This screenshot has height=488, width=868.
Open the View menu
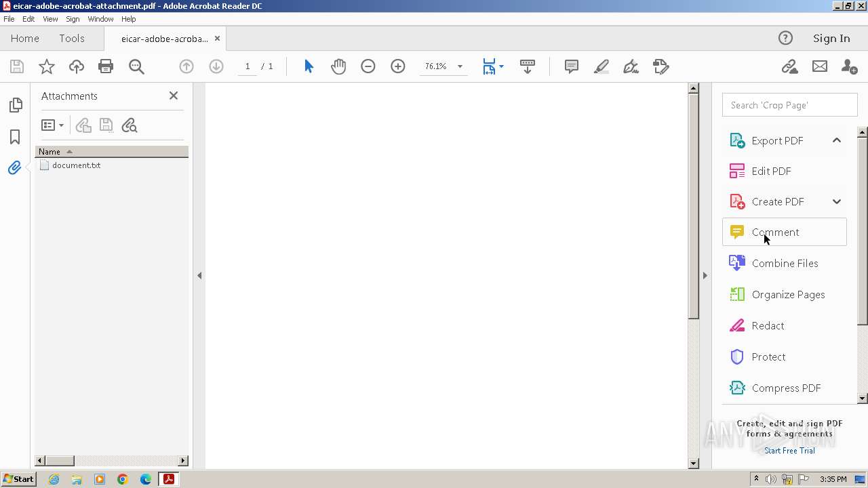tap(50, 19)
